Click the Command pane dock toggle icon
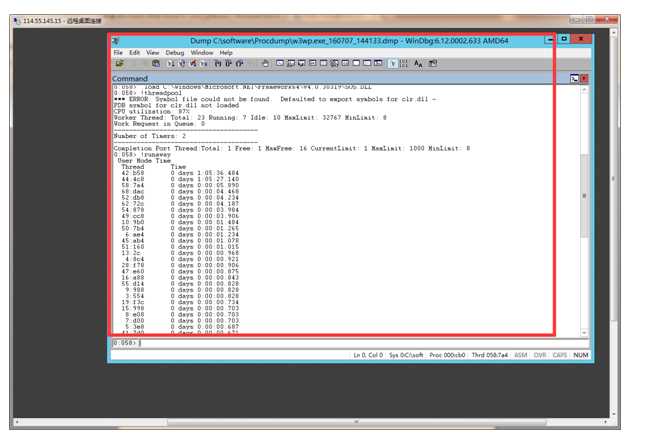 pyautogui.click(x=574, y=78)
